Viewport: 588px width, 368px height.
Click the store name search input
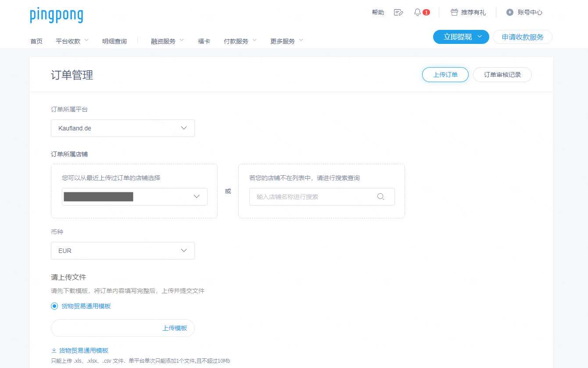click(x=322, y=197)
